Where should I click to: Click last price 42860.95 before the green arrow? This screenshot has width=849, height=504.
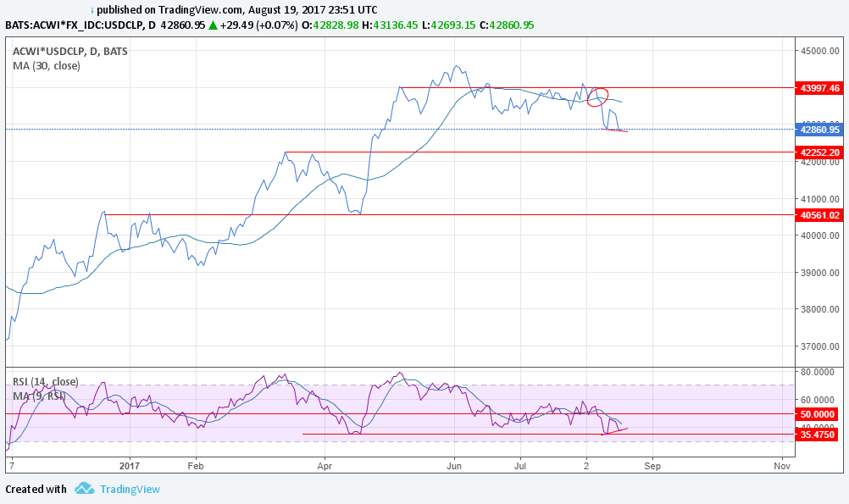(x=183, y=25)
